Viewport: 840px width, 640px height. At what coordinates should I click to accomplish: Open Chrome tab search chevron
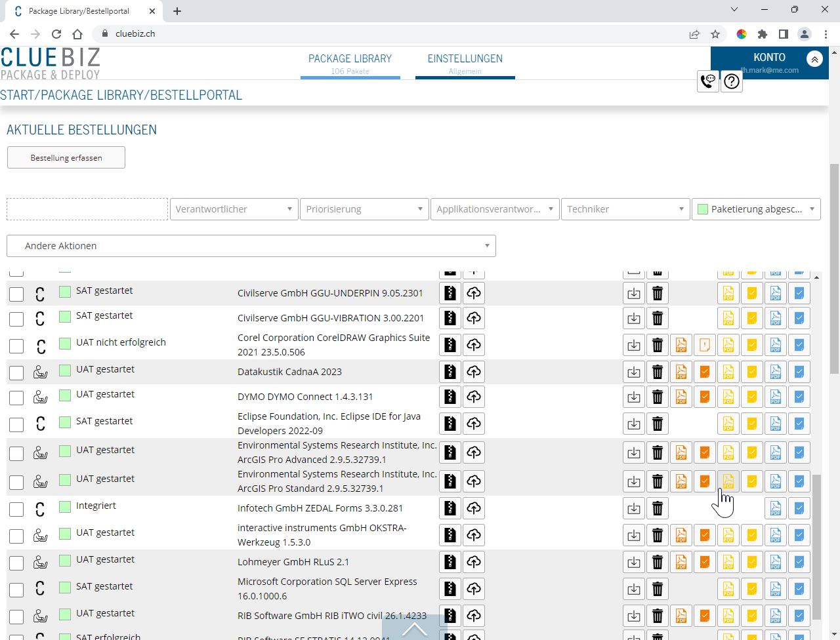[734, 10]
